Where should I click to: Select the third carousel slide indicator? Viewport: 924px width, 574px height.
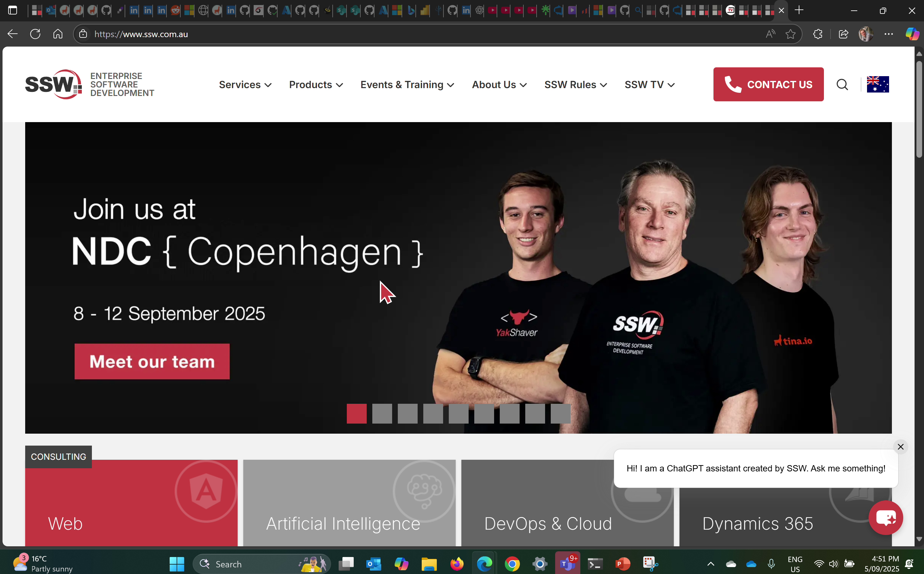tap(407, 414)
